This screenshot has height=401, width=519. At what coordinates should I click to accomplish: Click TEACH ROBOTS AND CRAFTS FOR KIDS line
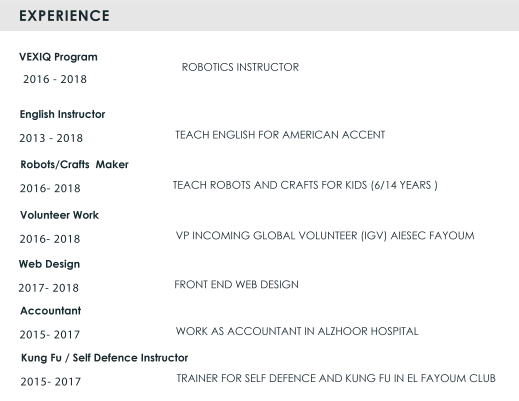pos(305,185)
